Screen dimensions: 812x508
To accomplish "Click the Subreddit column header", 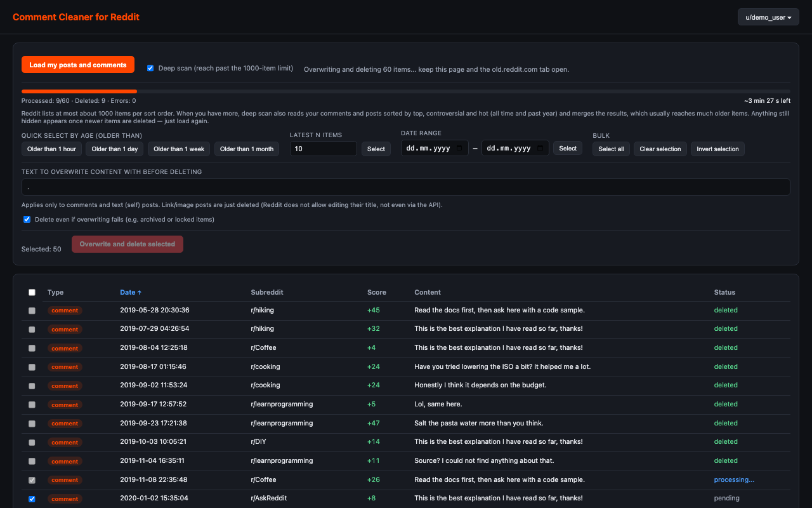I will pos(267,292).
